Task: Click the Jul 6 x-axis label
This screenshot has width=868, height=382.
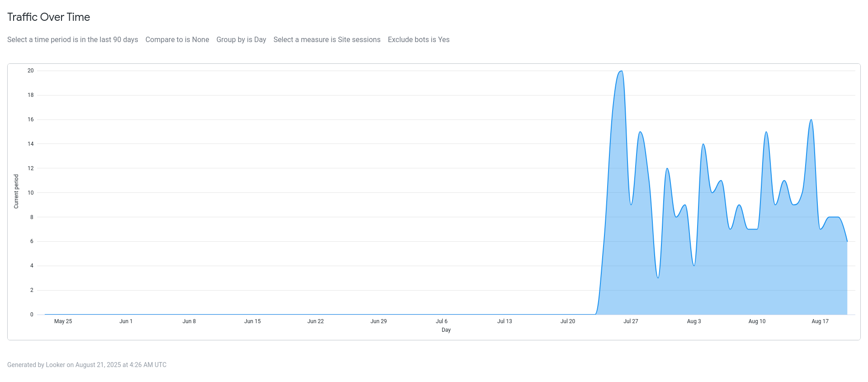Action: (x=442, y=321)
